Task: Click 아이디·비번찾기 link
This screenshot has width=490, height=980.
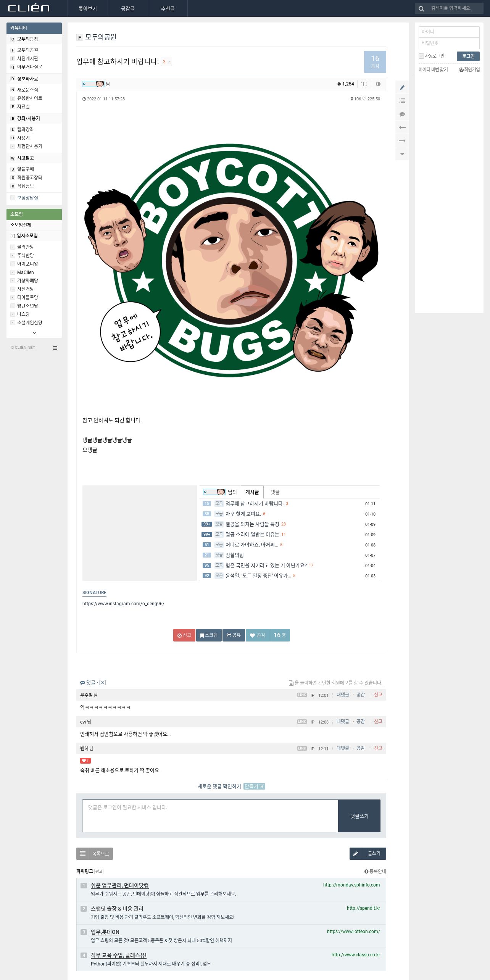Action: tap(433, 69)
